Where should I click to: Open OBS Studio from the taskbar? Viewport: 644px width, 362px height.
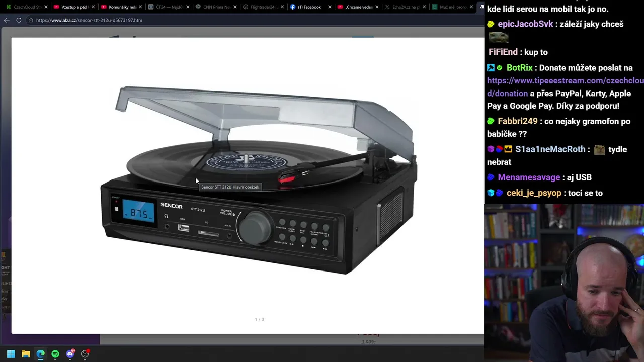(x=85, y=354)
